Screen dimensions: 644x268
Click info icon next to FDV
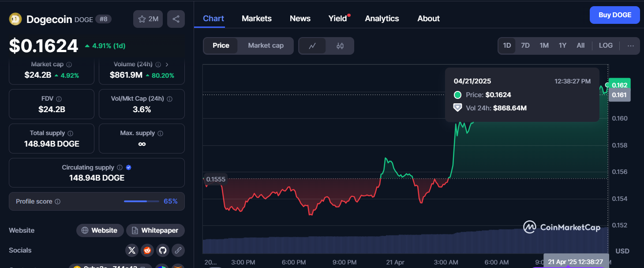[59, 99]
